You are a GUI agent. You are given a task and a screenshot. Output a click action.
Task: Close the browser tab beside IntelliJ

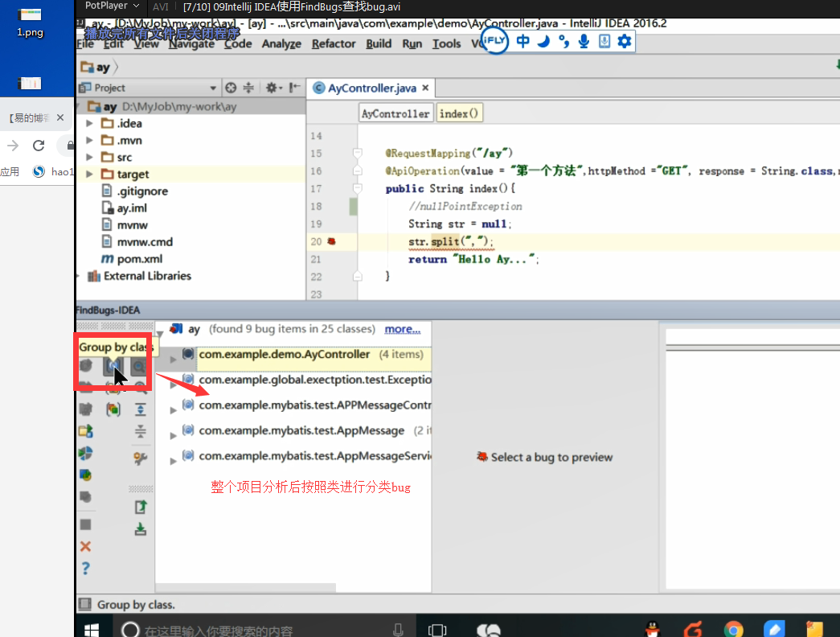point(60,117)
